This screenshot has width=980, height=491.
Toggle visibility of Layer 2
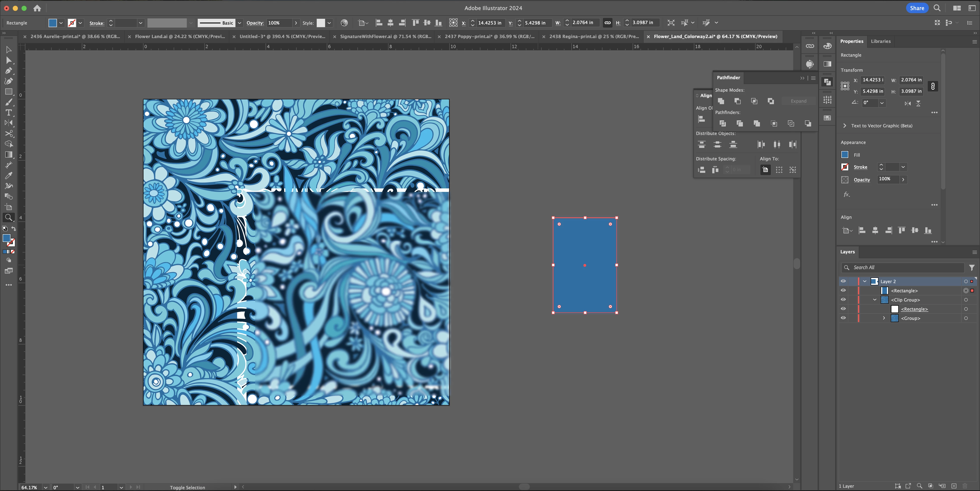843,281
